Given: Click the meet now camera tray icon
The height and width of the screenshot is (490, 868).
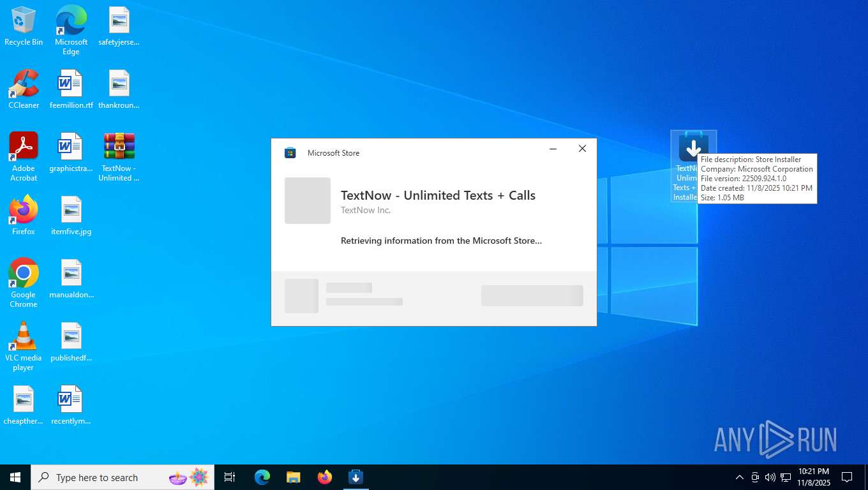Looking at the screenshot, I should (x=755, y=477).
